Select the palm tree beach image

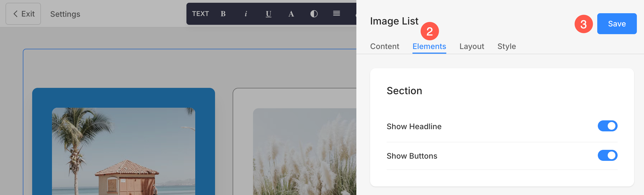(x=123, y=151)
